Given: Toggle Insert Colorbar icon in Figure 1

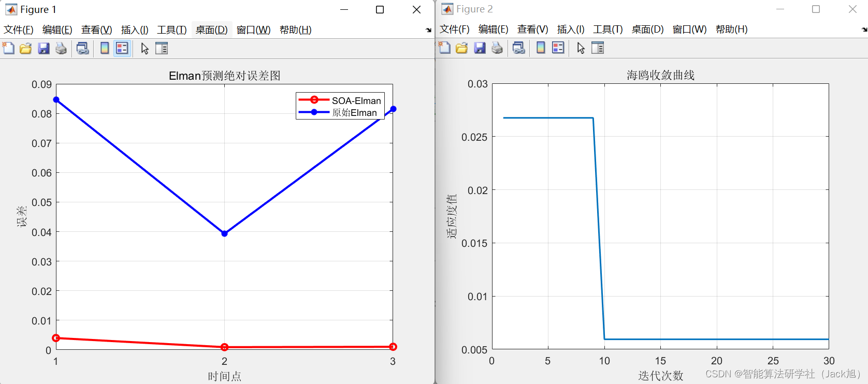Looking at the screenshot, I should [105, 49].
